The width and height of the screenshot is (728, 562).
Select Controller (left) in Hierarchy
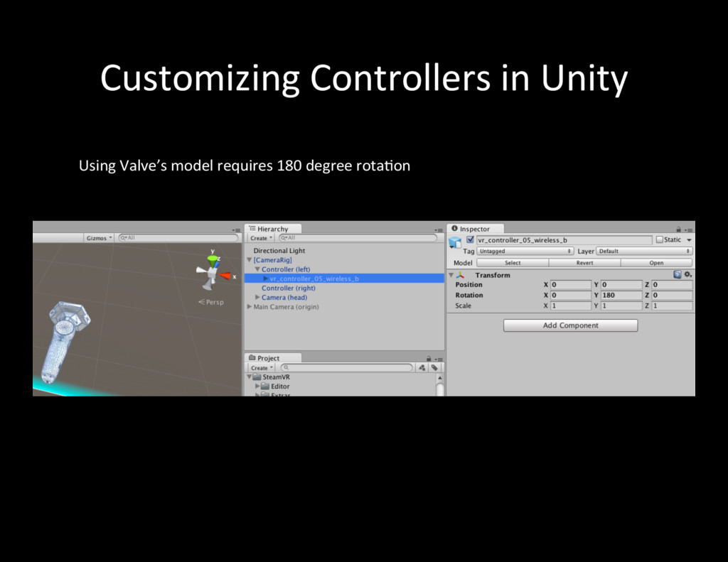(286, 269)
